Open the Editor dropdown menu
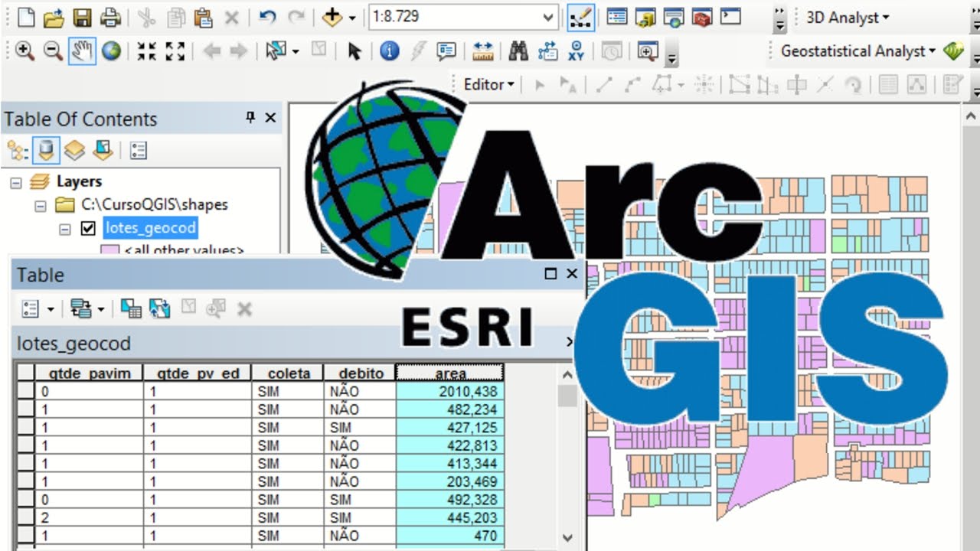Screen dimensions: 980x551 coord(488,84)
